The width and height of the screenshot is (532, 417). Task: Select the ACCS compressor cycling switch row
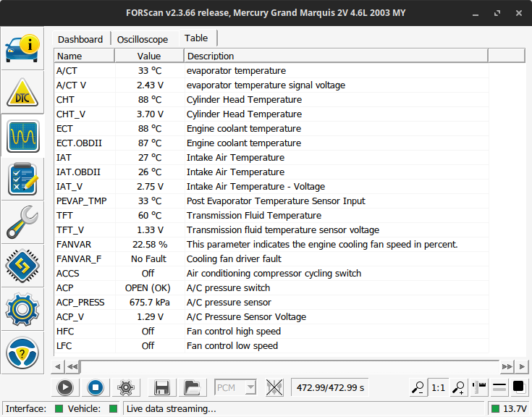pos(271,273)
